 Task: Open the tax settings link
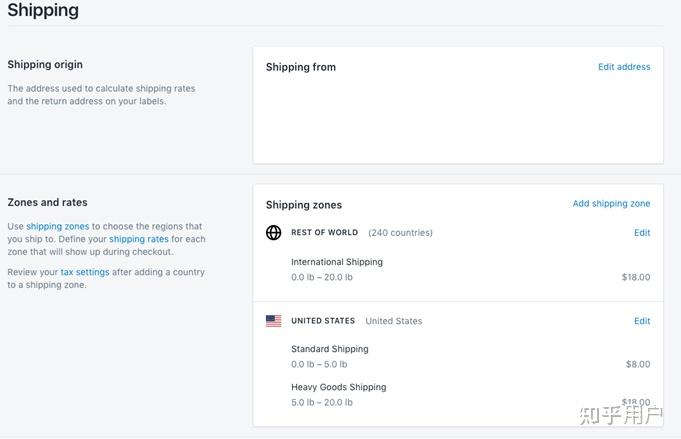[x=85, y=272]
